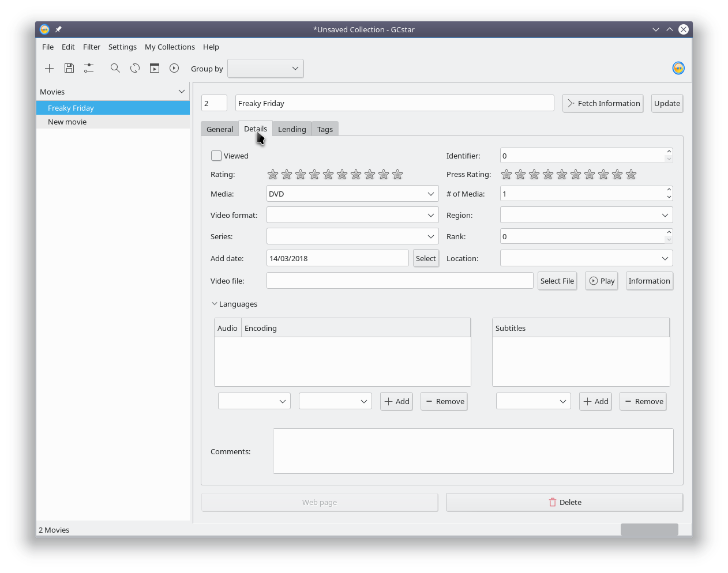The height and width of the screenshot is (573, 728).
Task: Select New movie in the Movies list
Action: pos(67,122)
